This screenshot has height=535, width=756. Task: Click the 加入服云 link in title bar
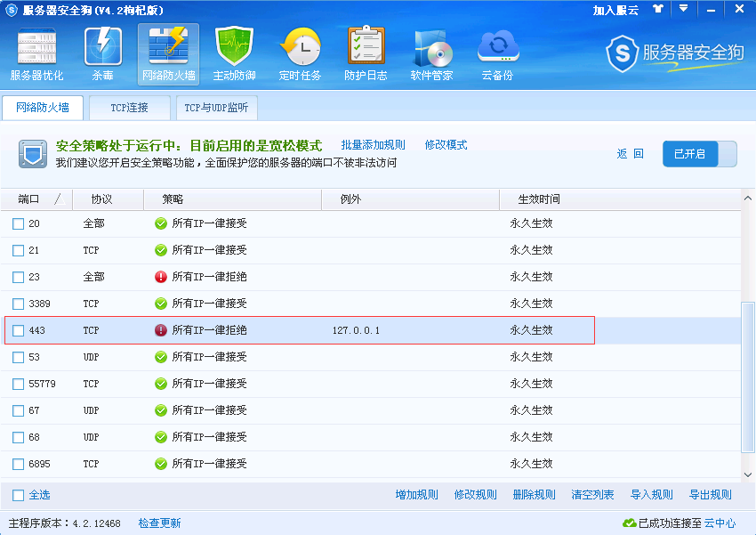tap(615, 10)
